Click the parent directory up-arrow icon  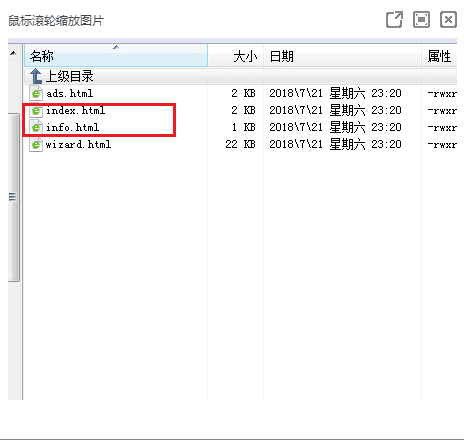[x=36, y=76]
